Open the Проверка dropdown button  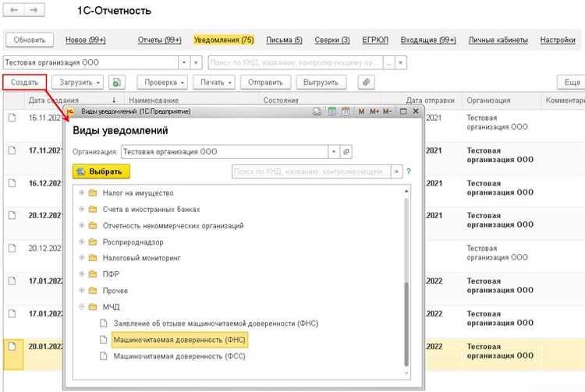tap(162, 83)
